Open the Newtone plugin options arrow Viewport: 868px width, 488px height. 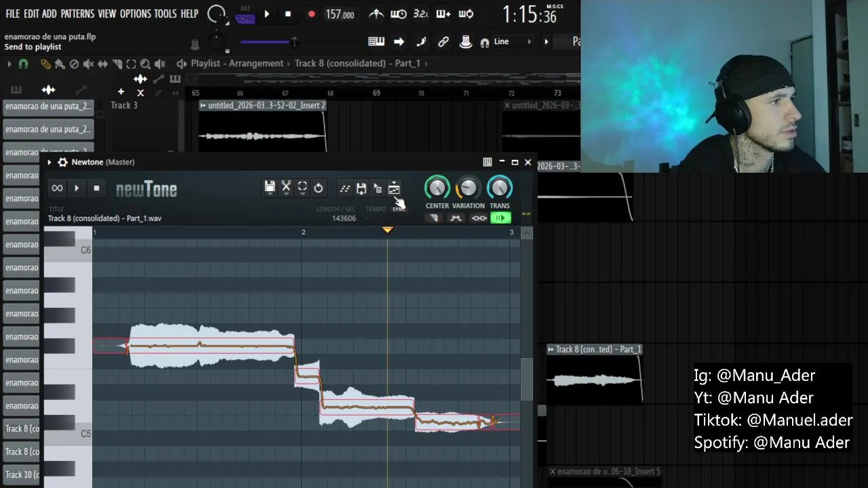tap(50, 163)
